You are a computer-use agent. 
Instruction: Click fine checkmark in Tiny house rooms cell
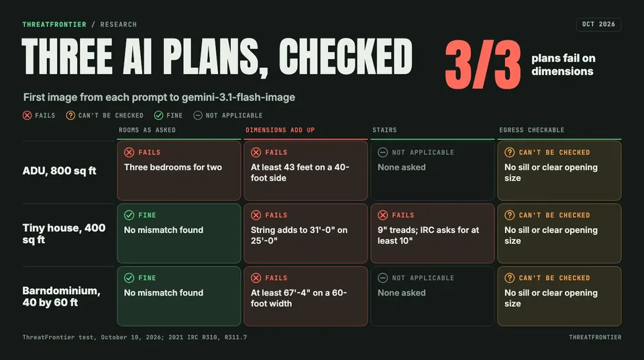(129, 215)
